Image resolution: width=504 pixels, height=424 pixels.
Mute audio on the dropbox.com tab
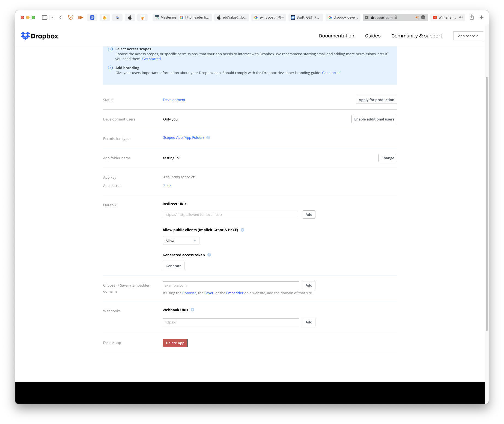(417, 17)
